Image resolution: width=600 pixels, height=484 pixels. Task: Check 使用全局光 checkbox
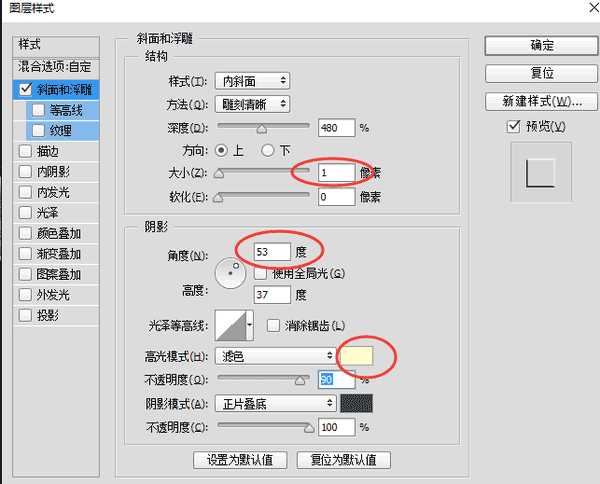(260, 273)
